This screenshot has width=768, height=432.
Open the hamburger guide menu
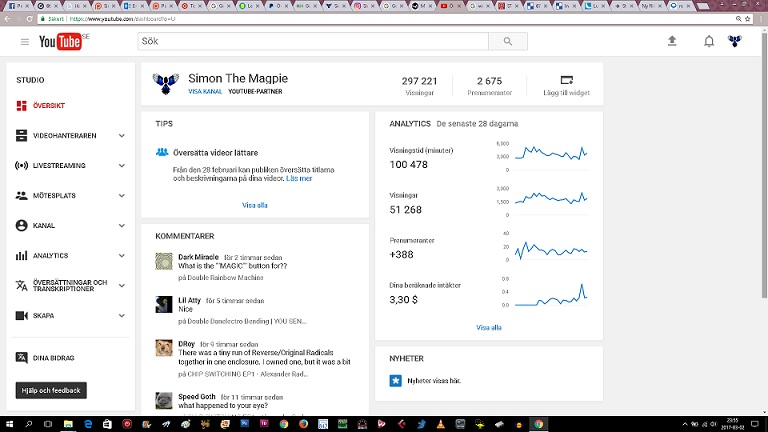coord(25,41)
